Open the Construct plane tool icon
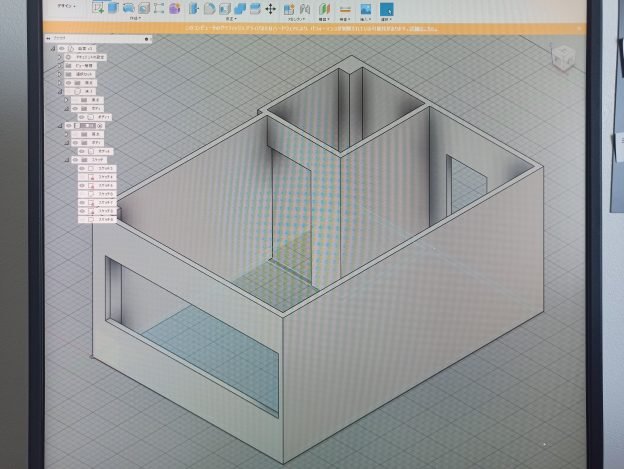Screen dimensions: 624x469 324,8
